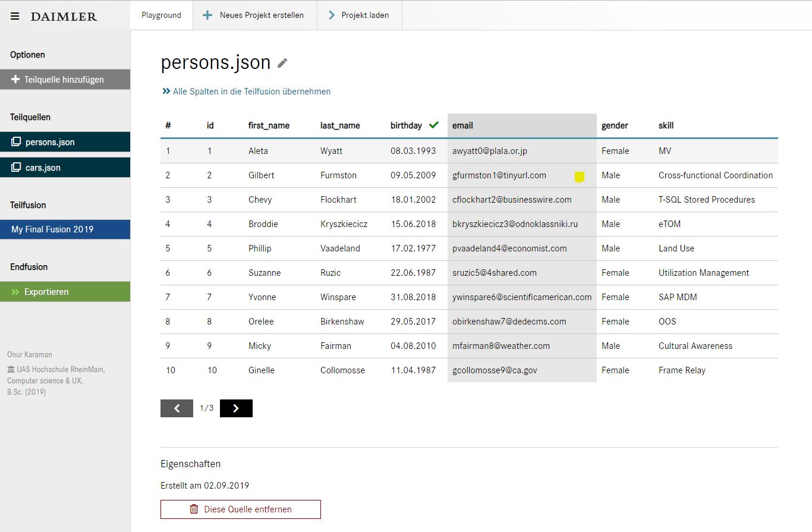The width and height of the screenshot is (812, 532).
Task: Click the previous page chevron
Action: click(x=177, y=408)
